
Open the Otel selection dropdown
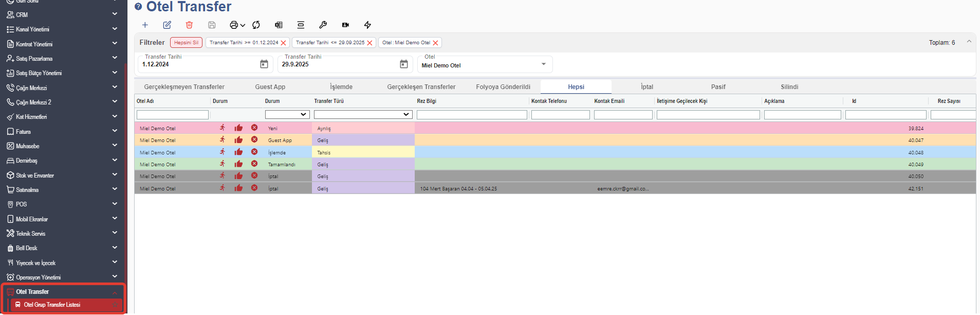tap(543, 64)
